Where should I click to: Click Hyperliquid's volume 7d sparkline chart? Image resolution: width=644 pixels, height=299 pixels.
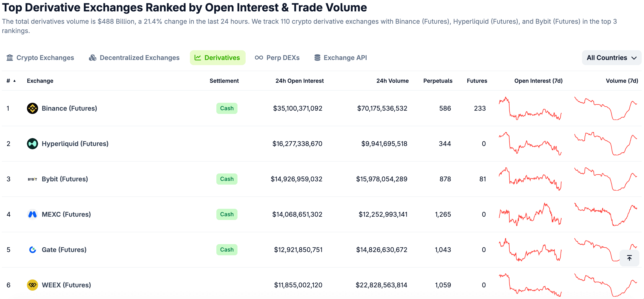tap(605, 143)
